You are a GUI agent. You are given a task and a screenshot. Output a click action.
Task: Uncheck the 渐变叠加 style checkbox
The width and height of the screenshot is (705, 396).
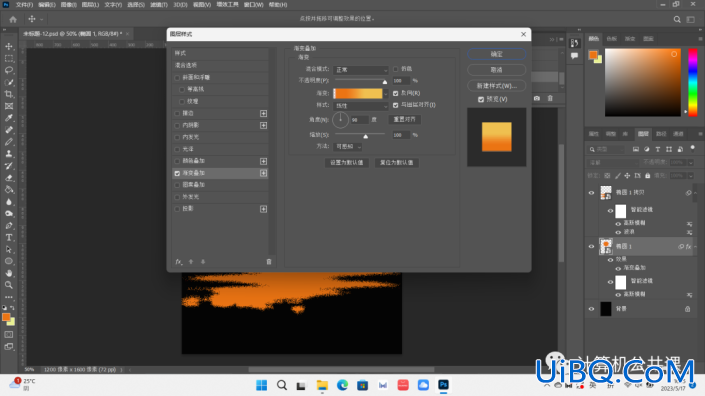coord(177,173)
